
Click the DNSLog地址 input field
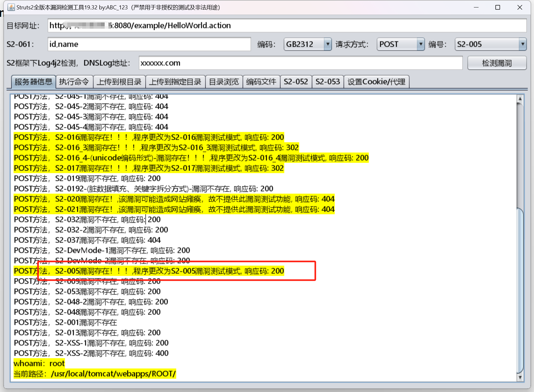pyautogui.click(x=300, y=63)
